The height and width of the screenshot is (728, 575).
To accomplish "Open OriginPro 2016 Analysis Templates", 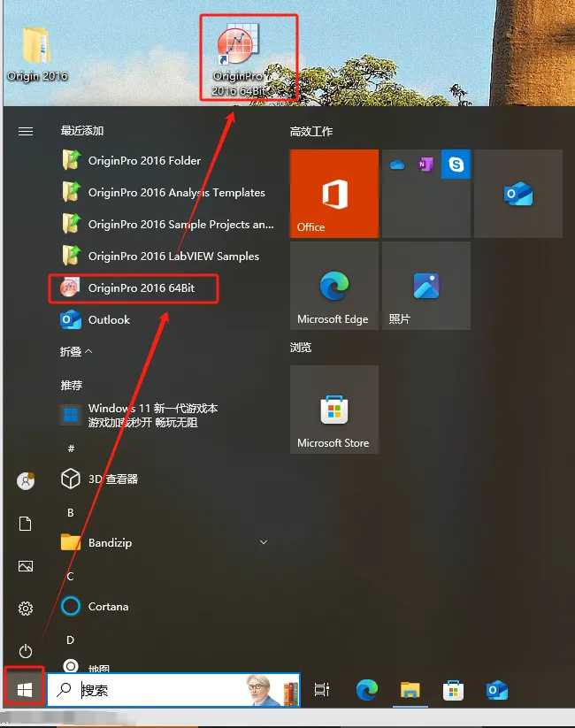I will [163, 192].
